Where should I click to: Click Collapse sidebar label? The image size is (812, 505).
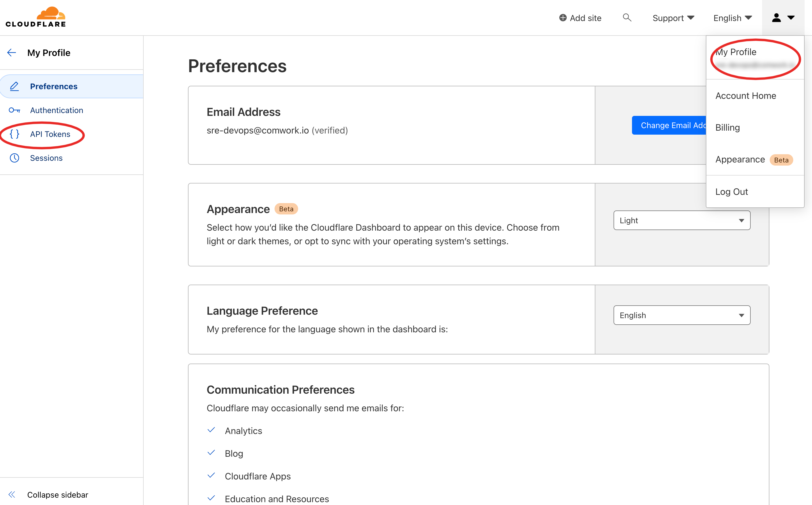pos(57,495)
